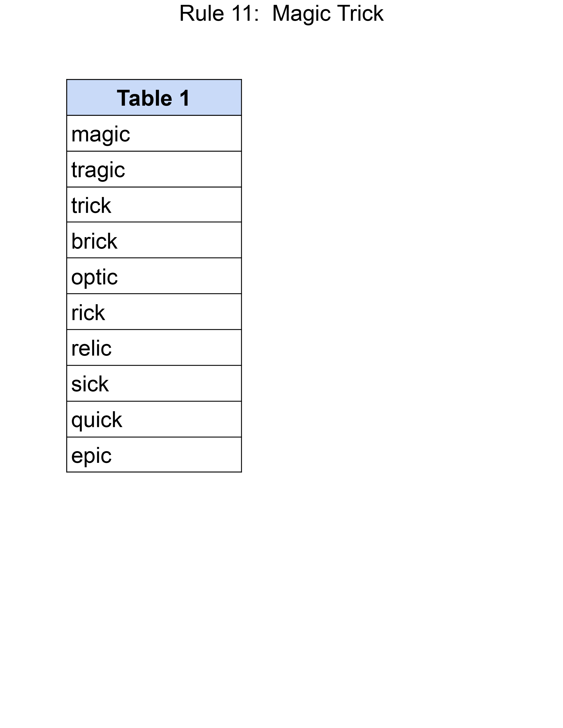Click the top border of the Table 1 header
This screenshot has height=728, width=563.
coord(154,79)
